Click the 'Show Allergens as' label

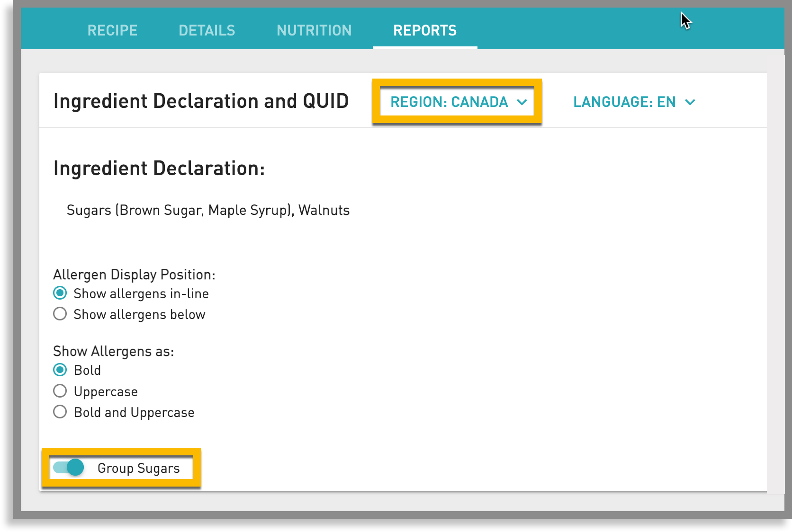113,351
